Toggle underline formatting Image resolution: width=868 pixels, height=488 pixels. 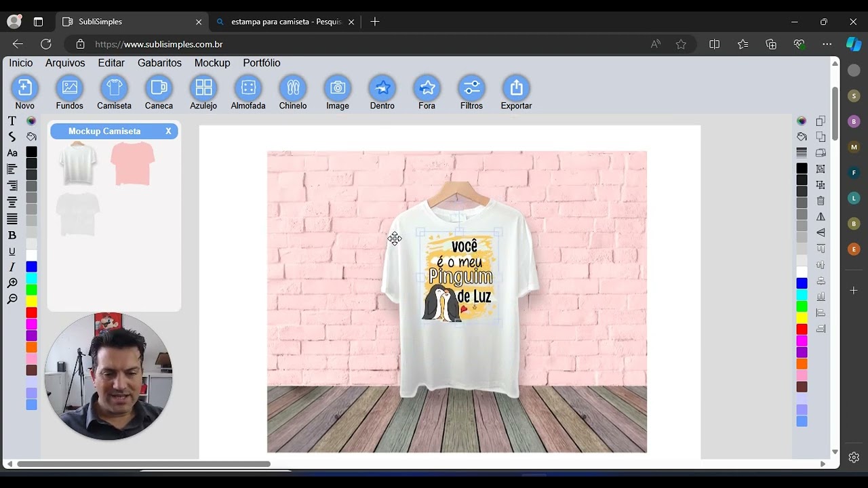(x=12, y=251)
